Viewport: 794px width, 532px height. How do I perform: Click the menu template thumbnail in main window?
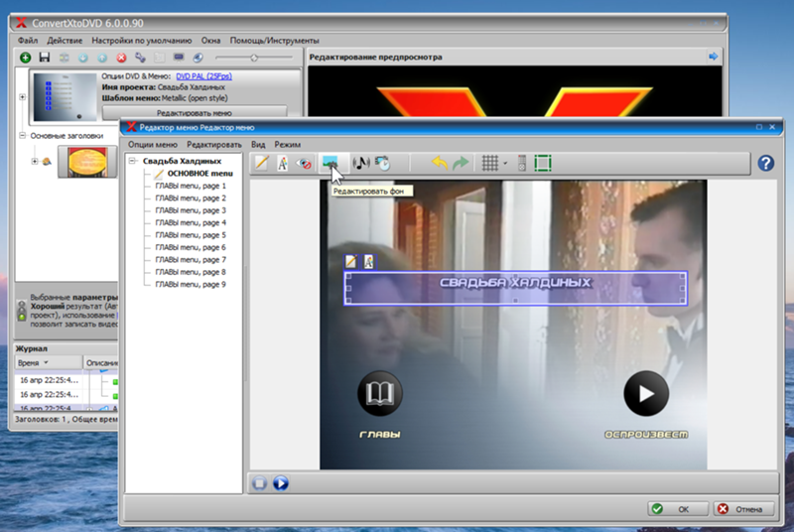pos(65,96)
